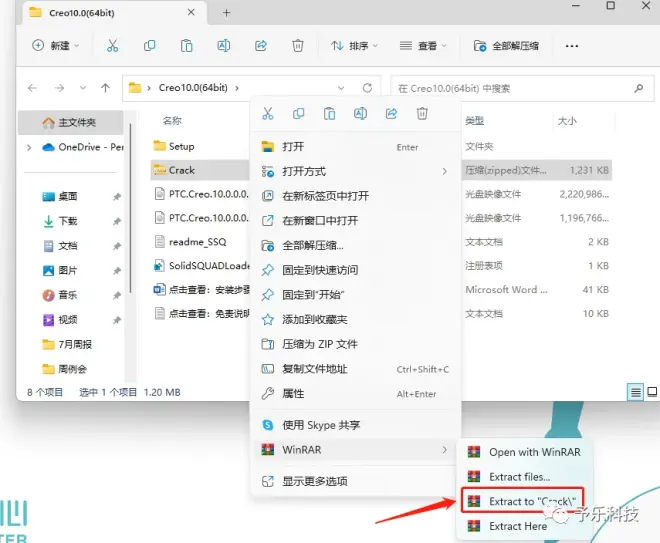Click the Cut icon in the Explorer toolbar
Screen dimensions: 660x543
[112, 45]
